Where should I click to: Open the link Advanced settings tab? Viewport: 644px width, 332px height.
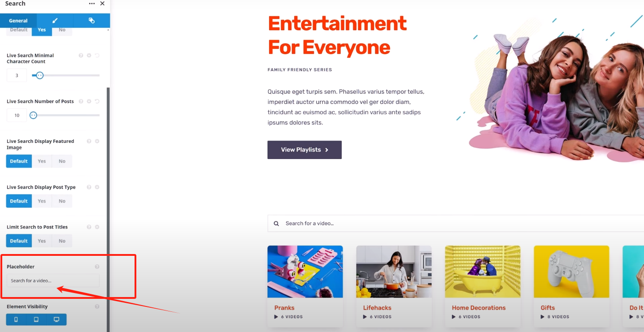tap(91, 21)
